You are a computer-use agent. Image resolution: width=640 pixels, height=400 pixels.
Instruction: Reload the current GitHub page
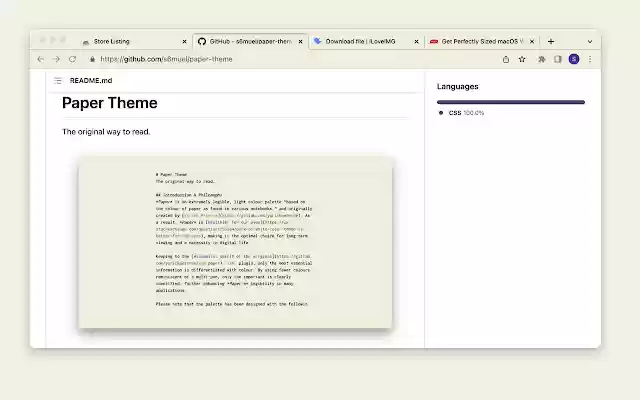point(72,59)
